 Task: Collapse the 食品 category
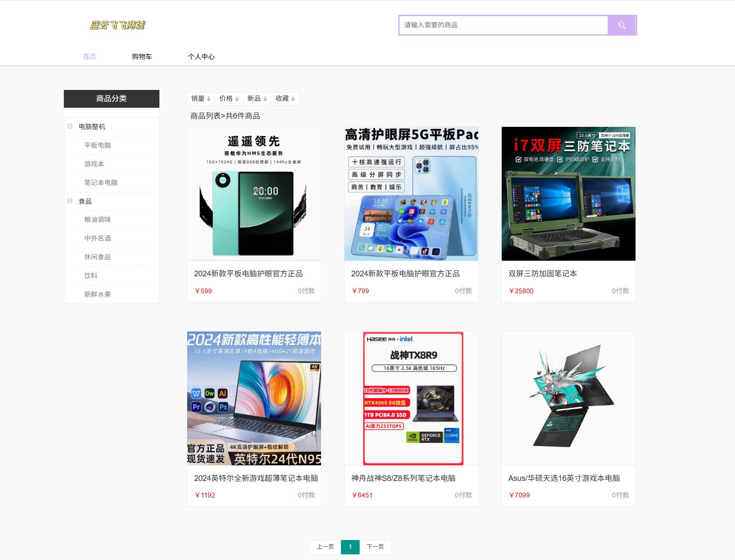click(70, 201)
